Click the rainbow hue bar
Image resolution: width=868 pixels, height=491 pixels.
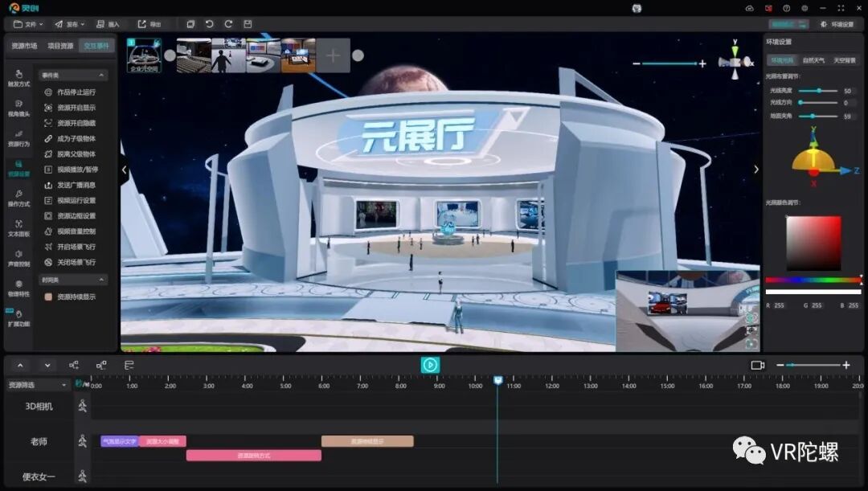(813, 280)
